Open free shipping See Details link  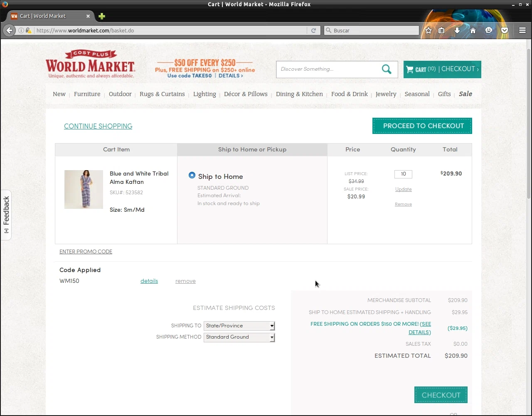point(420,328)
